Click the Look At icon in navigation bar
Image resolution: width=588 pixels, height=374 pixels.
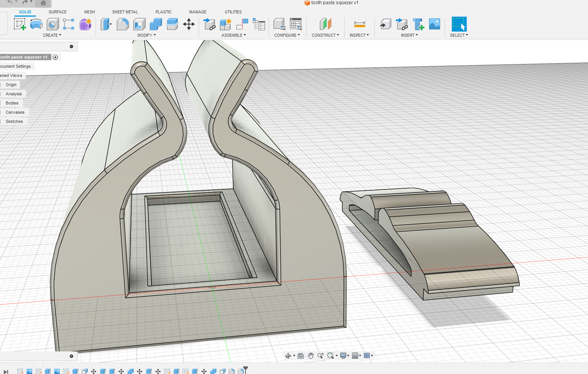[x=301, y=356]
